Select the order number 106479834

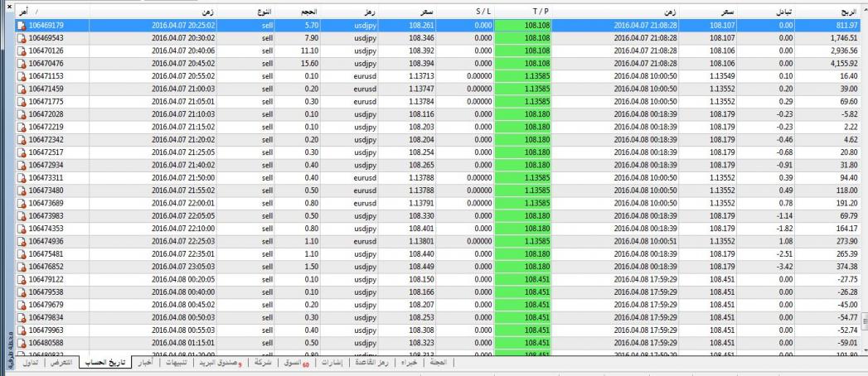(x=46, y=318)
